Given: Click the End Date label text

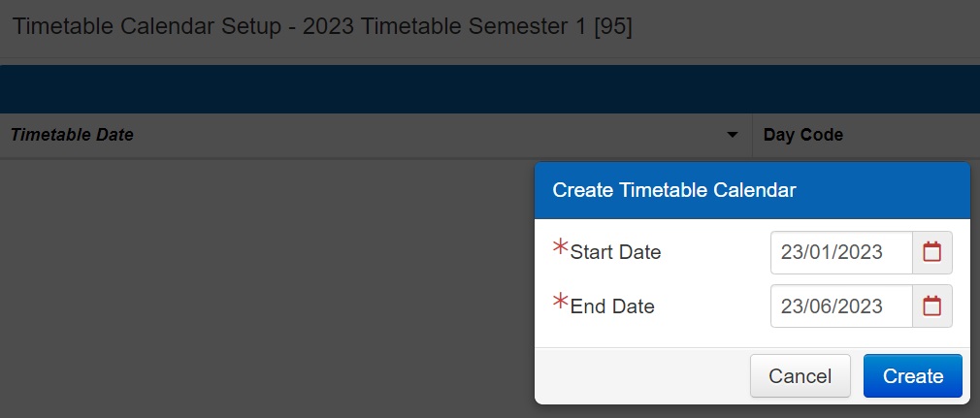Looking at the screenshot, I should 612,306.
